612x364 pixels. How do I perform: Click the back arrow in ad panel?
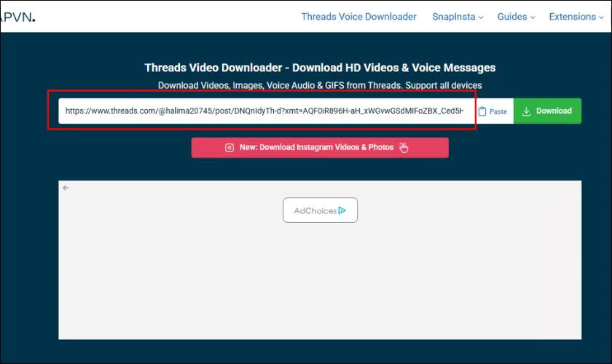(x=66, y=188)
